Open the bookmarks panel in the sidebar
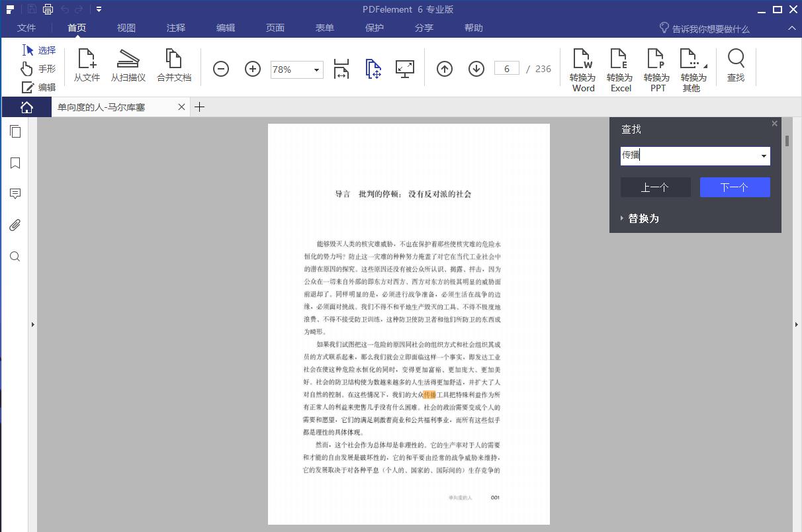Image resolution: width=802 pixels, height=532 pixels. 15,163
